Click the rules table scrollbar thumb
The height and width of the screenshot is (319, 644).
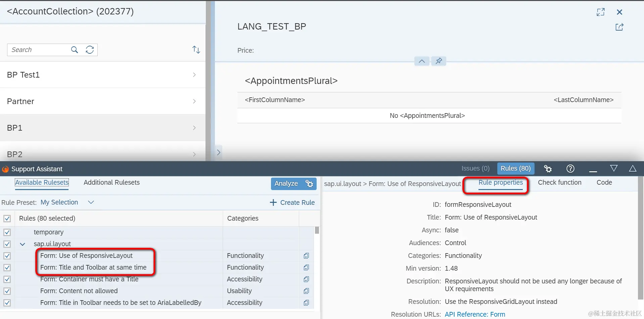point(317,230)
